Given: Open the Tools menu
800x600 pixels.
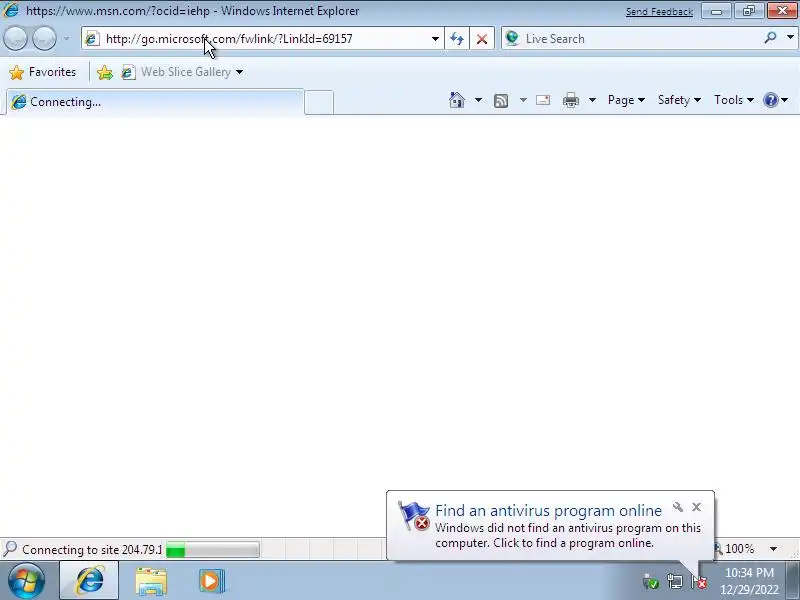Looking at the screenshot, I should point(734,100).
